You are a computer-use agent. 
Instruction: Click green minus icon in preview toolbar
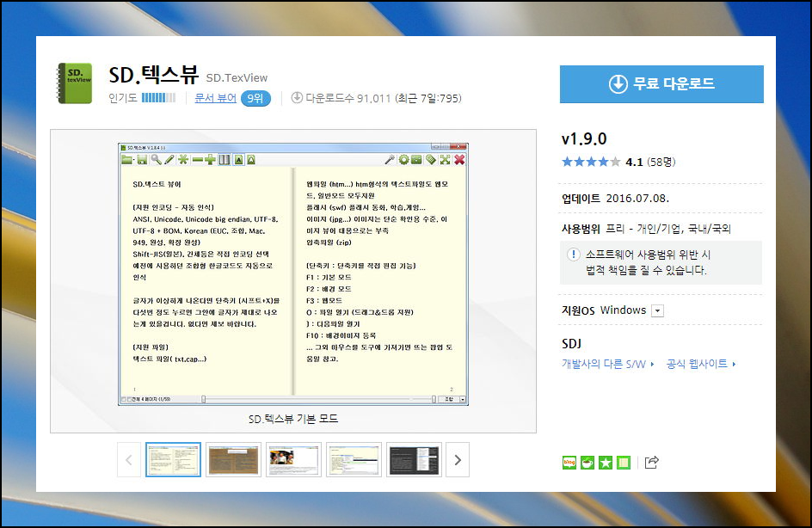coord(197,160)
